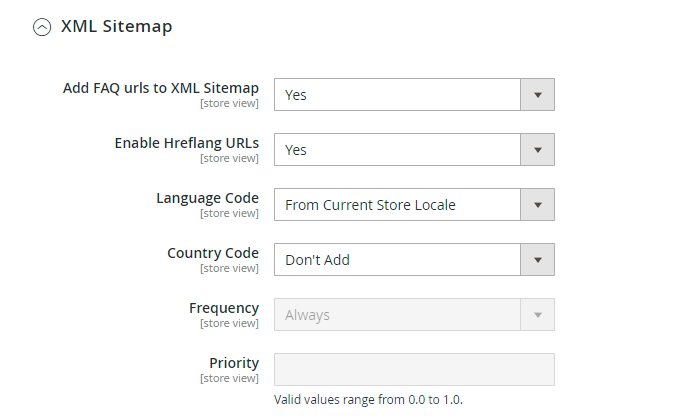Click arrow button of Add FAQ urls dropdown
Screen dimensions: 684x416
[x=537, y=95]
